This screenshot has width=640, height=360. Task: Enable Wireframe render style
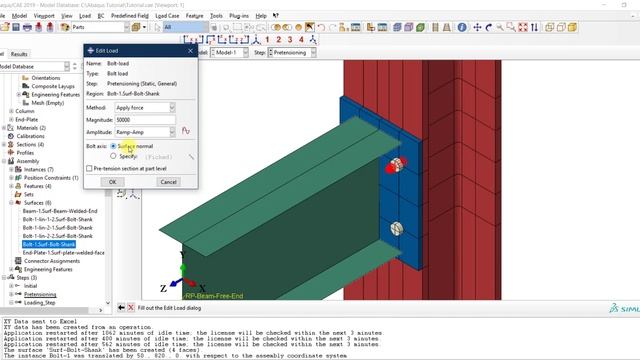pyautogui.click(x=549, y=27)
